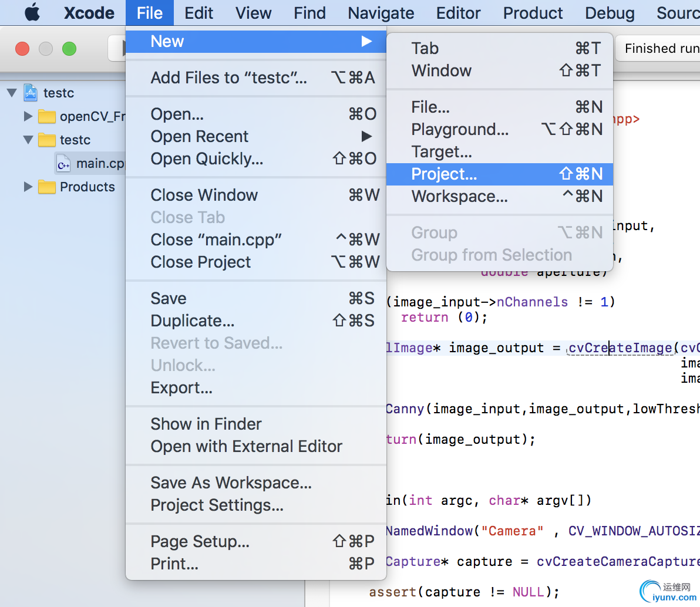Select the Products group name

[87, 187]
